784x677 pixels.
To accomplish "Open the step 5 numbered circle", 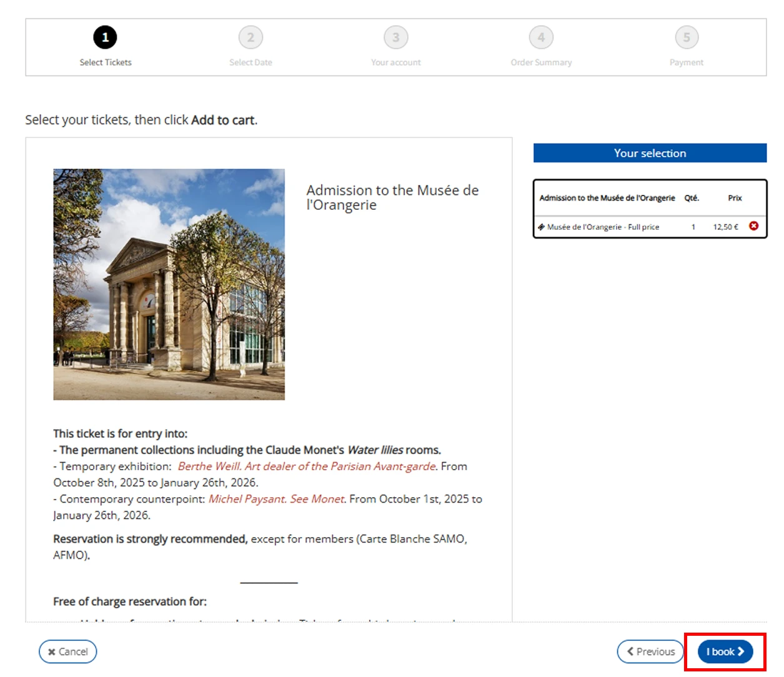I will 686,37.
